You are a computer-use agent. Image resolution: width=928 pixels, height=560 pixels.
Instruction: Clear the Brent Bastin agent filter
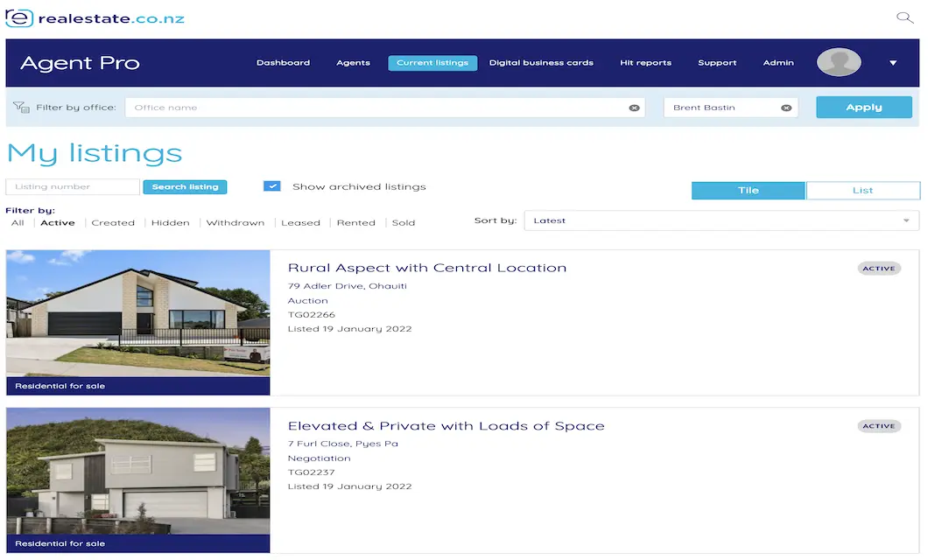pos(786,108)
